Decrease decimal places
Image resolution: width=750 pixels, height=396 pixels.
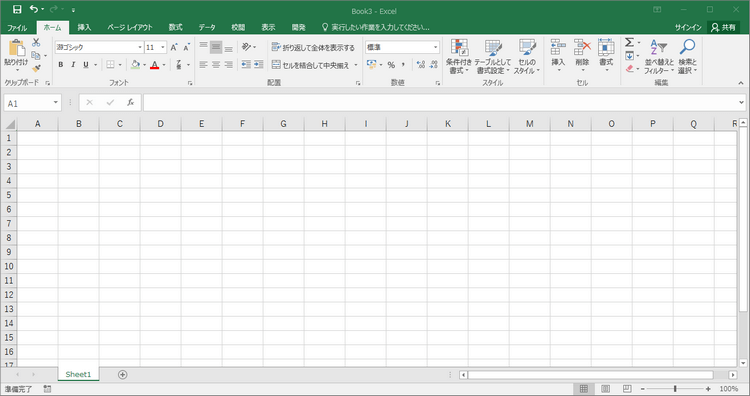433,65
